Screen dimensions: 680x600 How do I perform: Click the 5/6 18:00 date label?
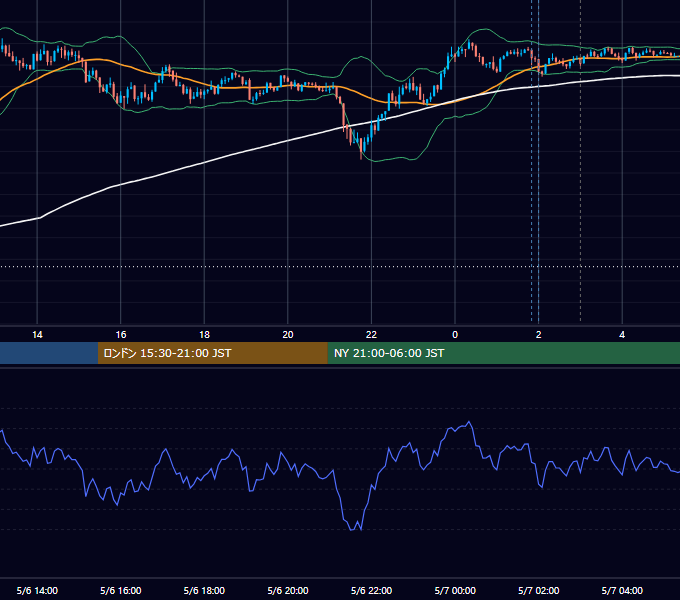pos(204,590)
